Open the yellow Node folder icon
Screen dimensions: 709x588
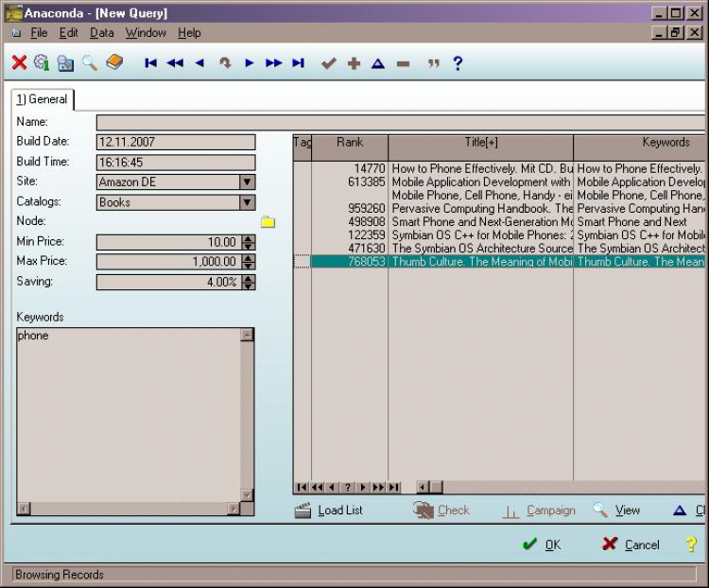click(x=268, y=222)
